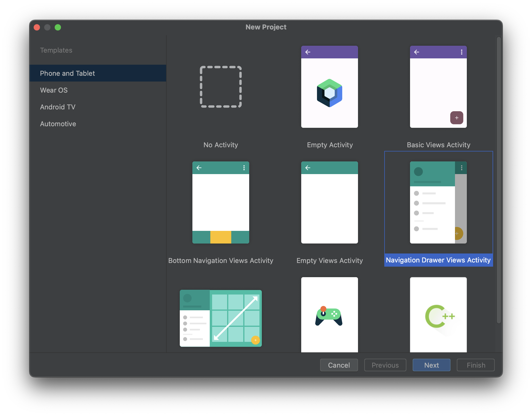Show Automotive templates
This screenshot has width=532, height=416.
tap(58, 124)
